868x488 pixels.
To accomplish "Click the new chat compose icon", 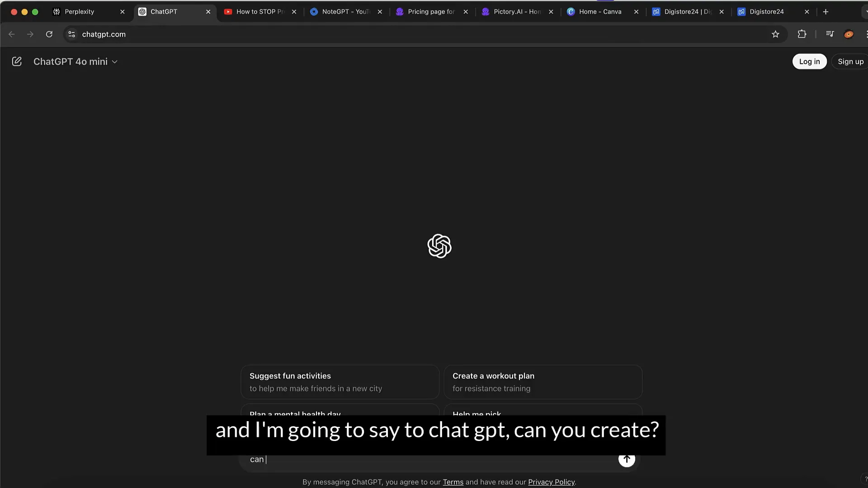I will [x=16, y=61].
